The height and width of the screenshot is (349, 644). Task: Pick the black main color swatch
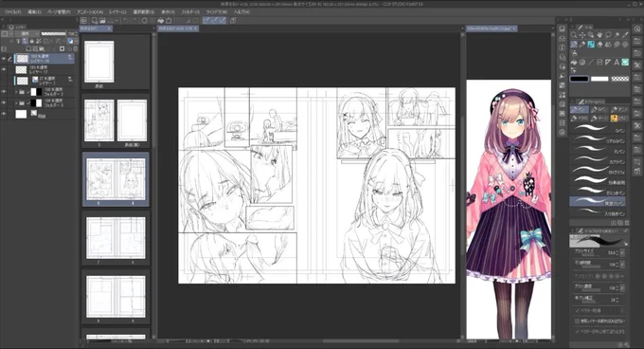(x=579, y=79)
